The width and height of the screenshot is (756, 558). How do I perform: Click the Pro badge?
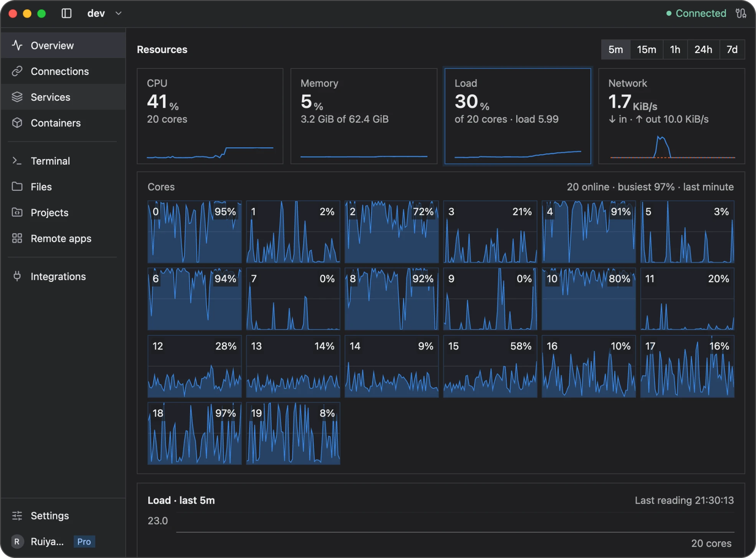[84, 541]
